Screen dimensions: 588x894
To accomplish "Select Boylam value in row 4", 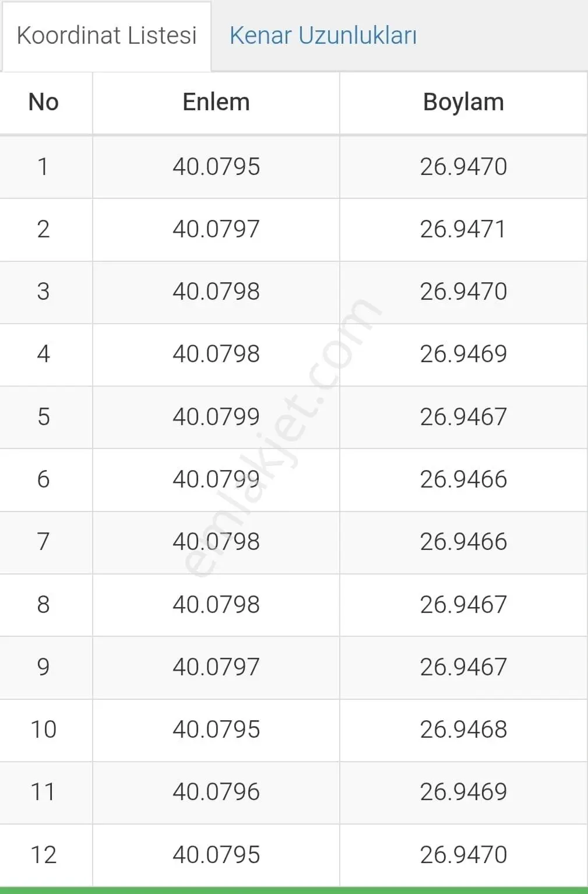I will click(463, 354).
